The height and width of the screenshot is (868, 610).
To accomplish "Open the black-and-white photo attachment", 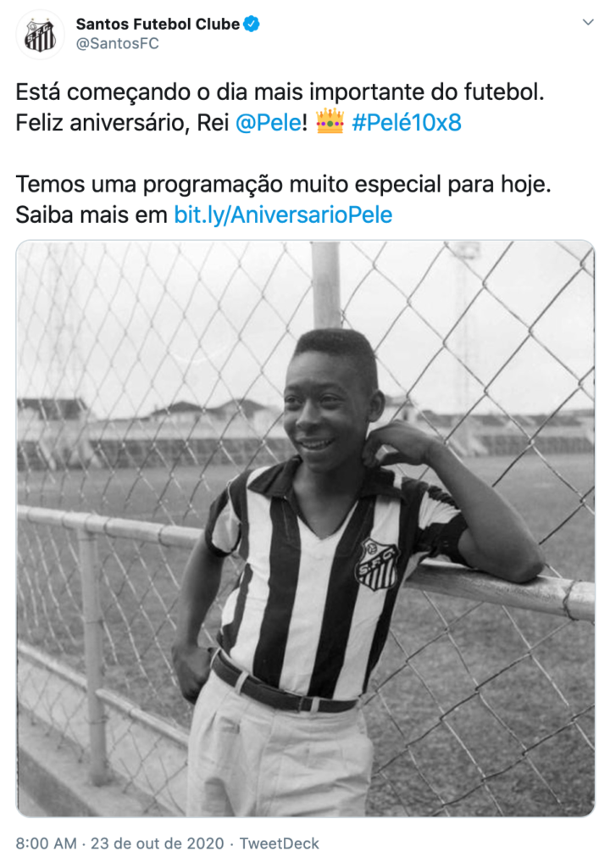I will 305,528.
